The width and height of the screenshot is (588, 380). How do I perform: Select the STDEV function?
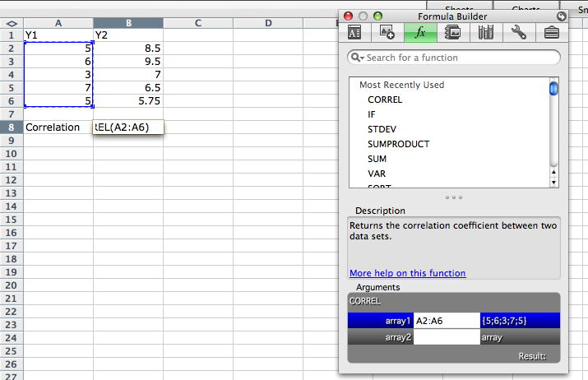382,129
